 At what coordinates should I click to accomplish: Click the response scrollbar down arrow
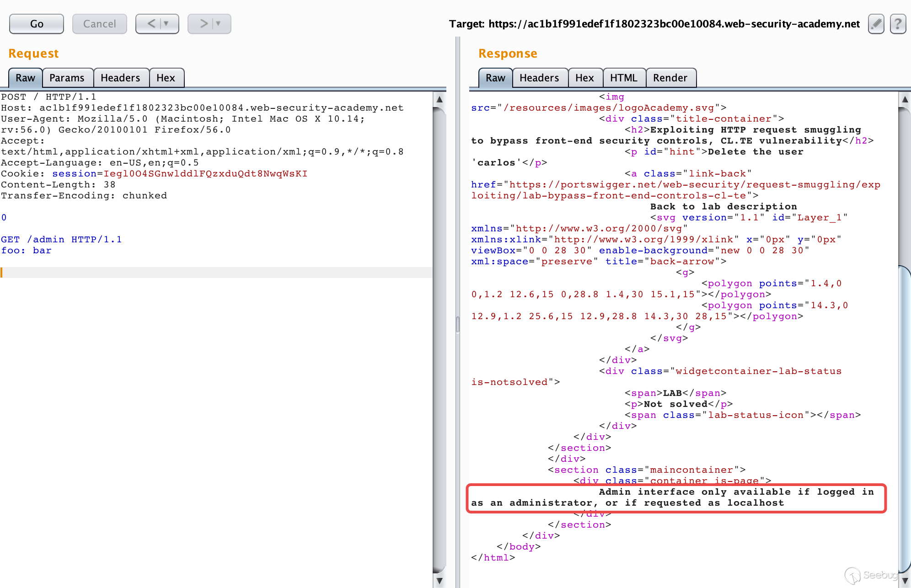tap(905, 581)
